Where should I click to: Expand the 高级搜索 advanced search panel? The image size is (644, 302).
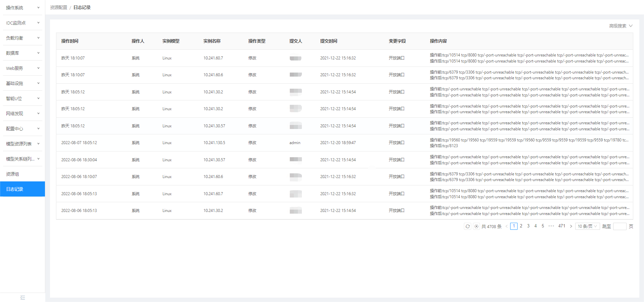coord(621,26)
